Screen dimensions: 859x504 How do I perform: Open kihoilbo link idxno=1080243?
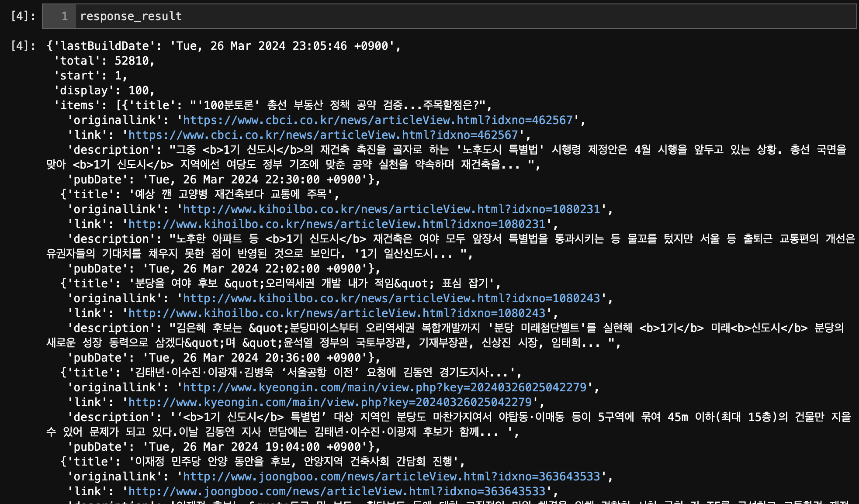[x=336, y=313]
